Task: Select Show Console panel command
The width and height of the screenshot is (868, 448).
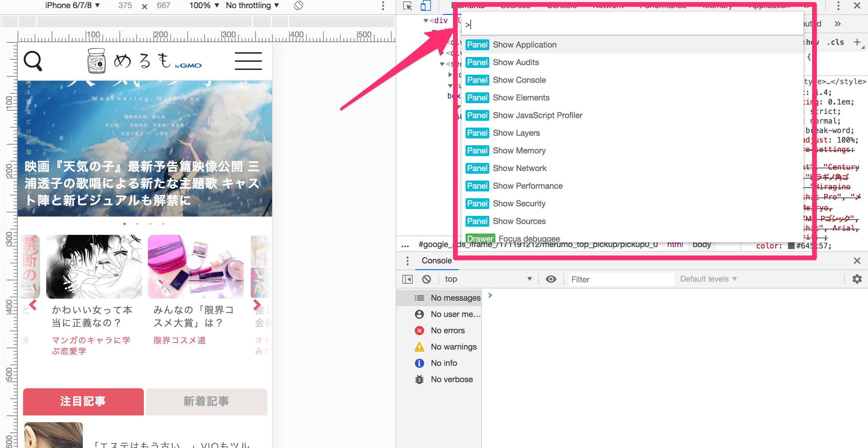Action: (519, 80)
